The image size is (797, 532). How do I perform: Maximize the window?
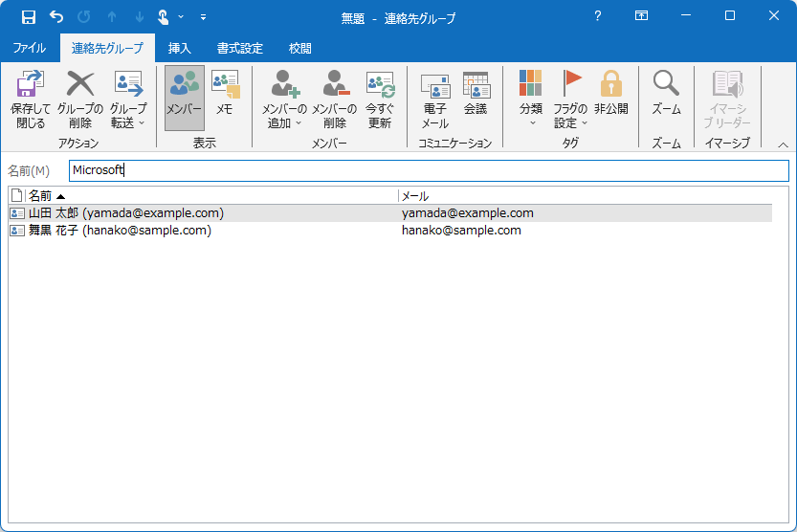(x=730, y=16)
